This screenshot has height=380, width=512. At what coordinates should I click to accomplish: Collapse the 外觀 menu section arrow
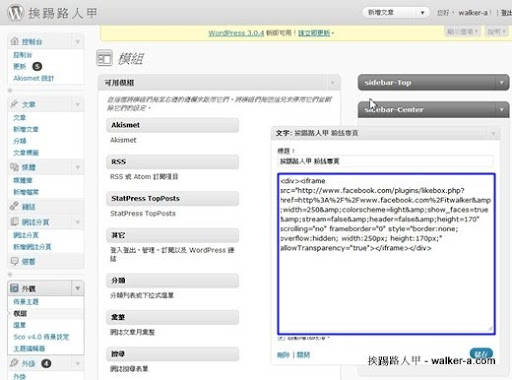(78, 288)
